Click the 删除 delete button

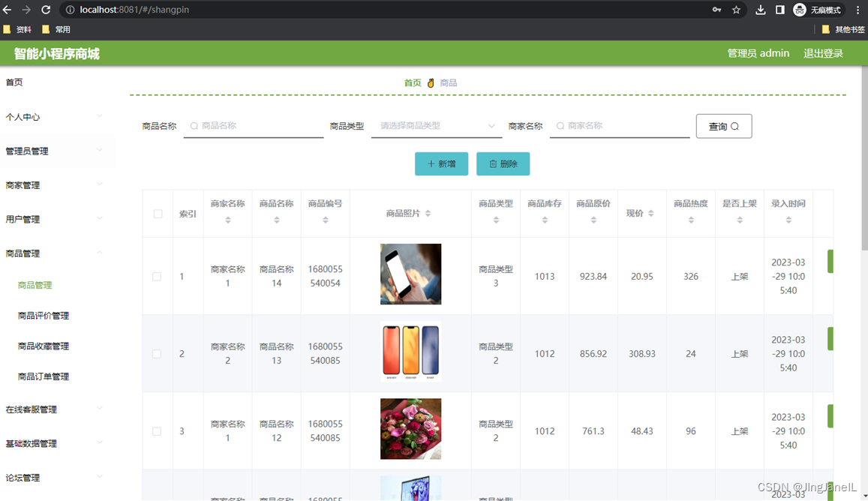(x=503, y=163)
